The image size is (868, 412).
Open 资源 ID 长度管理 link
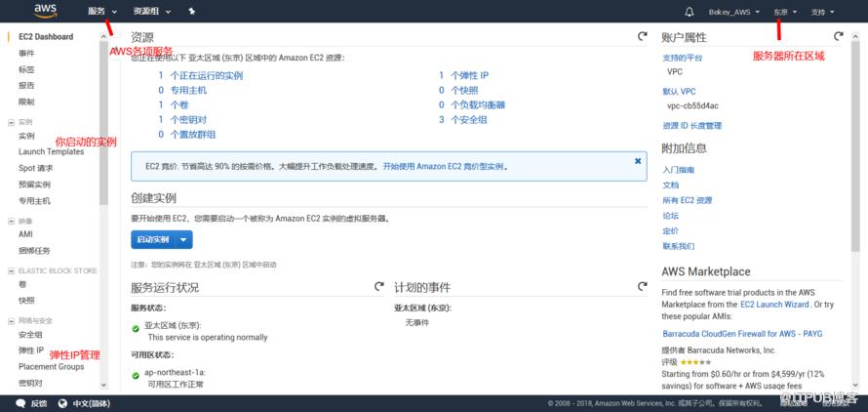[x=692, y=126]
